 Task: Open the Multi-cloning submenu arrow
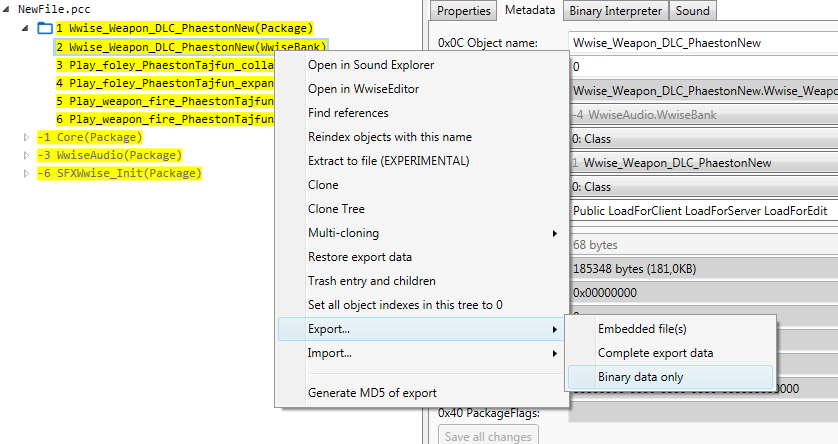555,233
